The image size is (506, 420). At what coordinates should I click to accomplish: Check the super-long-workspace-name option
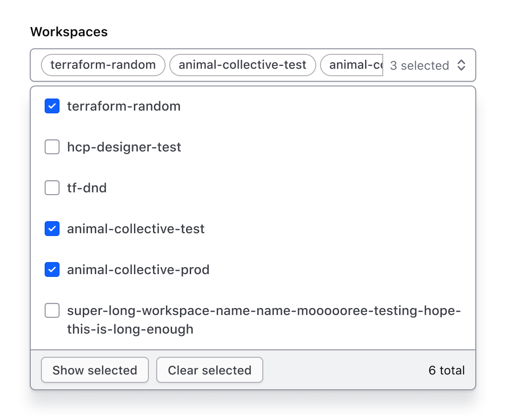click(52, 310)
